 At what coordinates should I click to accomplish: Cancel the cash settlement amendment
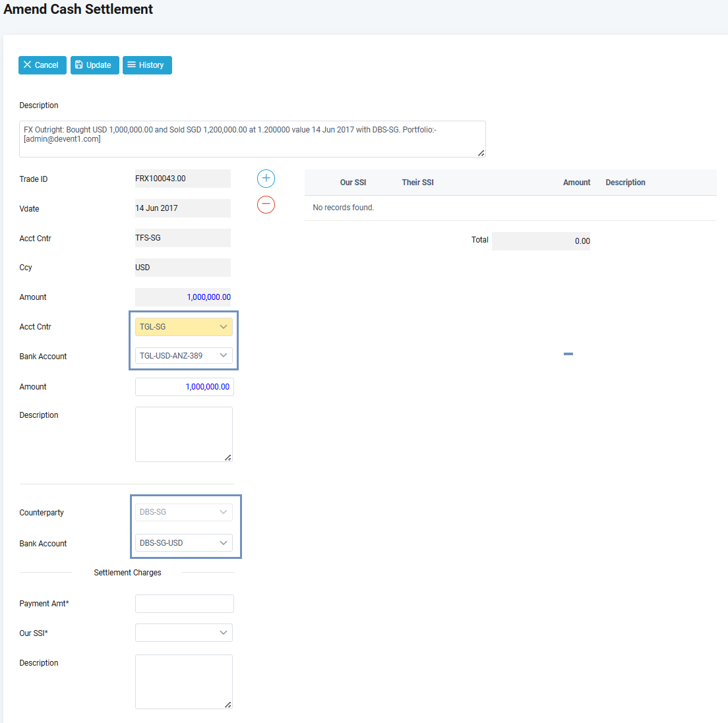[42, 65]
